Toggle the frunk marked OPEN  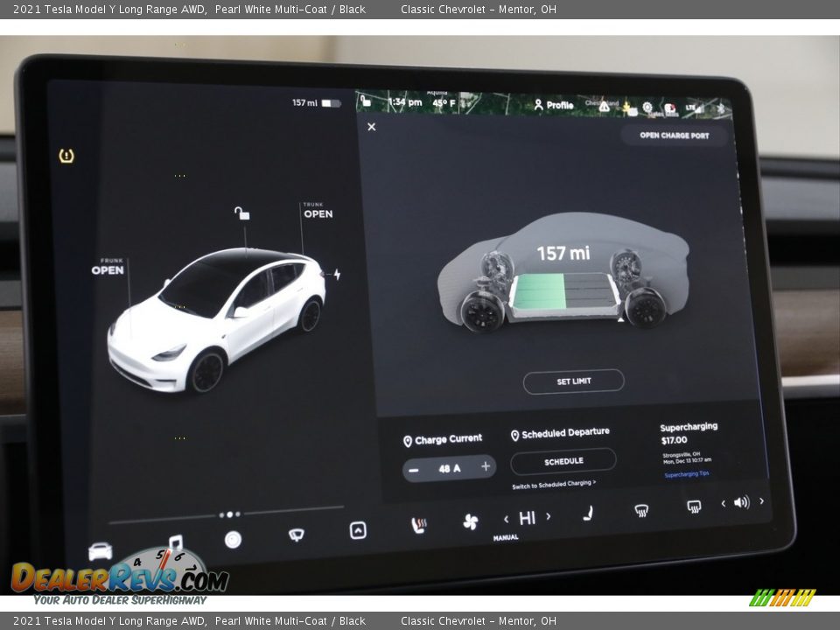[107, 270]
